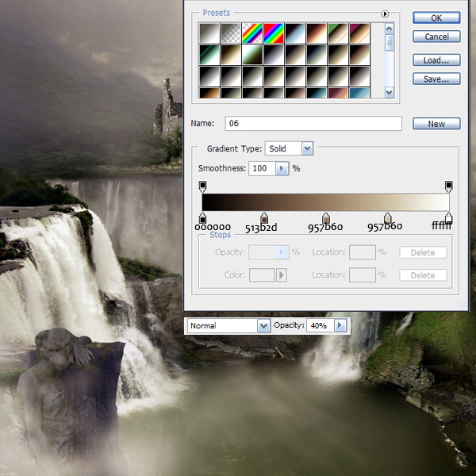Open the Gradient Type dropdown
Viewport: 476px width, 476px height.
click(307, 148)
